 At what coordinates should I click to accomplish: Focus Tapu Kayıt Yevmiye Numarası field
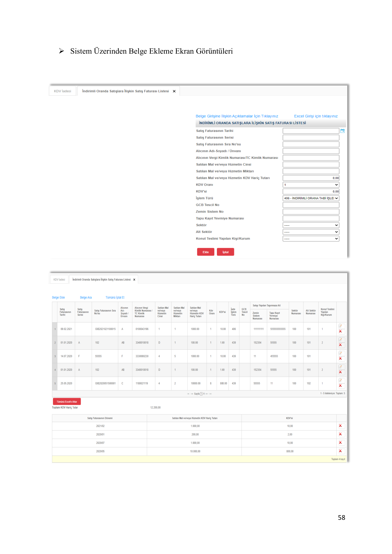click(x=311, y=218)
